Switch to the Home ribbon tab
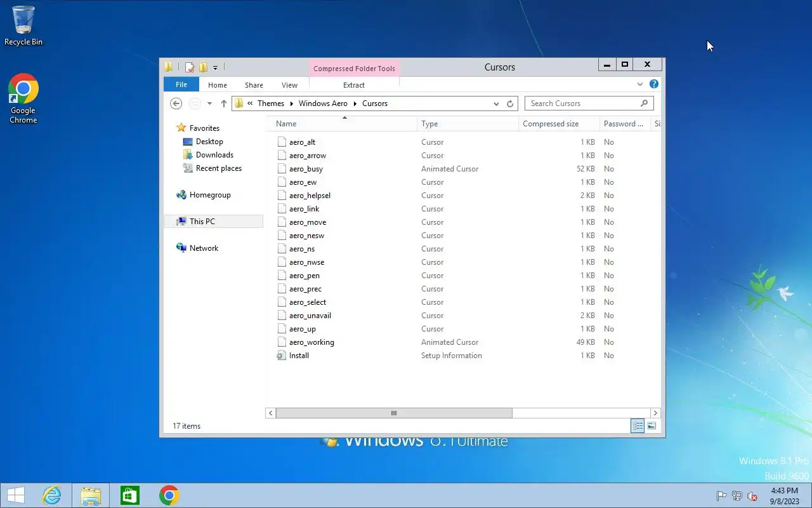This screenshot has height=508, width=812. [218, 85]
